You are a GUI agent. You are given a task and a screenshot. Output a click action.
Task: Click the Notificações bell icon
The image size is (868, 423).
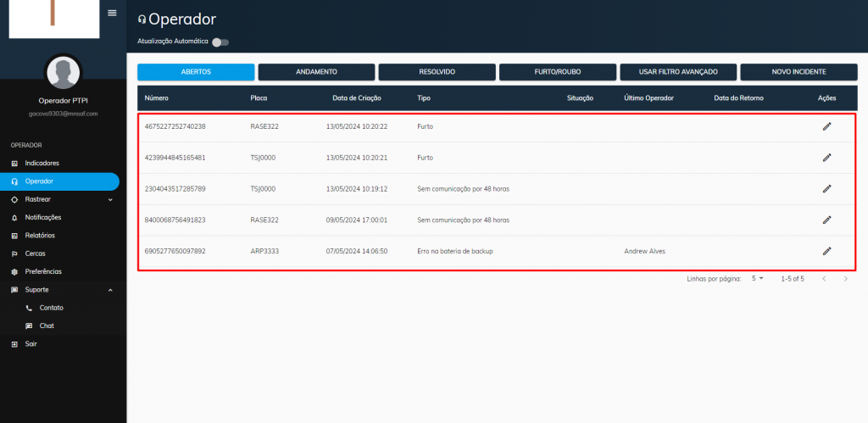click(14, 218)
